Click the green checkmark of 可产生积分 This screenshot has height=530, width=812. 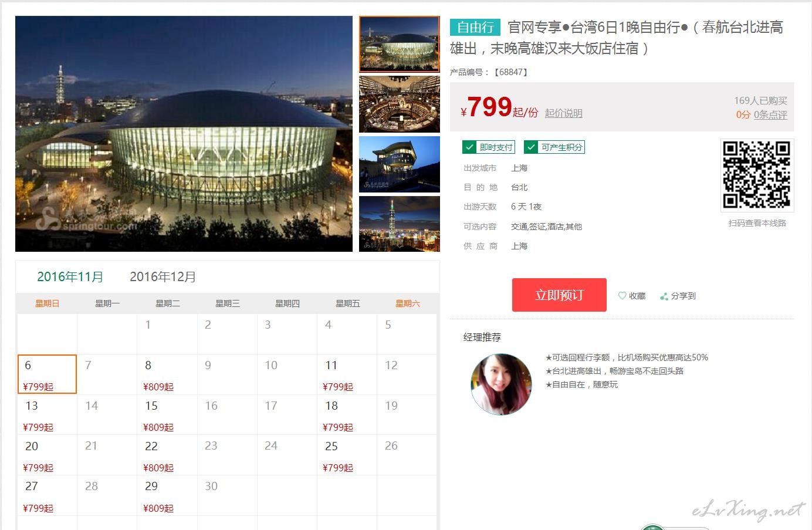tap(531, 147)
